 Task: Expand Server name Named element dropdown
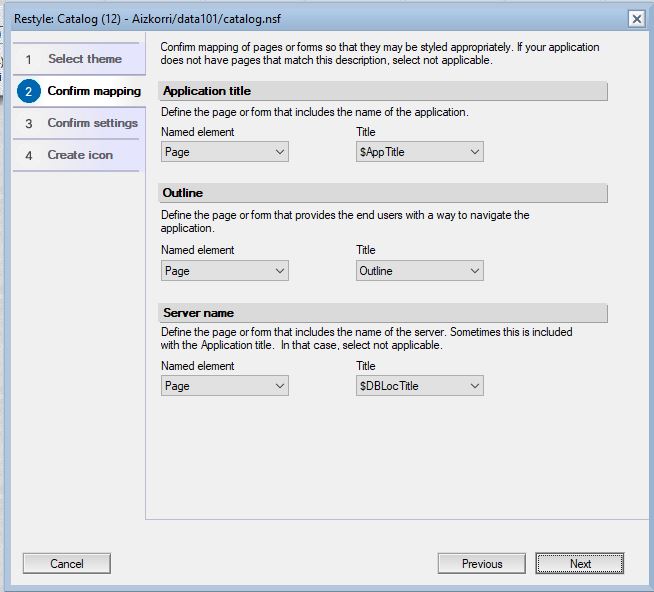point(224,386)
